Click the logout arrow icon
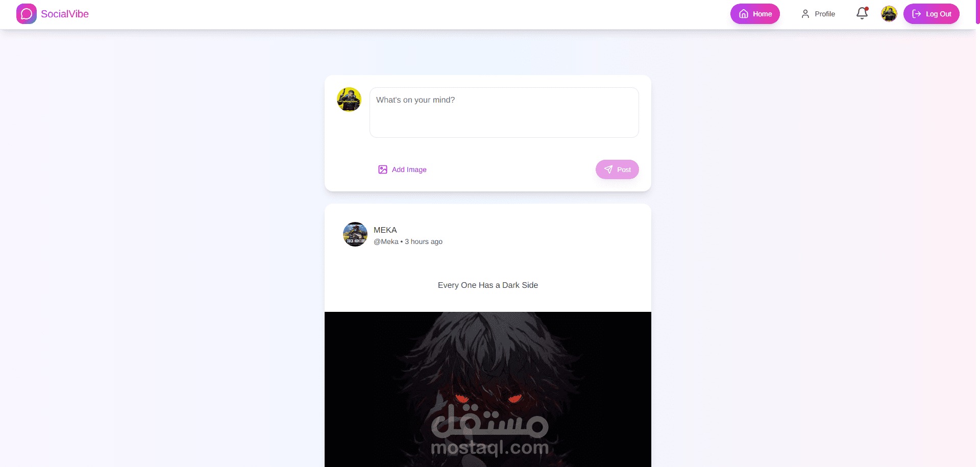This screenshot has width=980, height=467. 917,14
